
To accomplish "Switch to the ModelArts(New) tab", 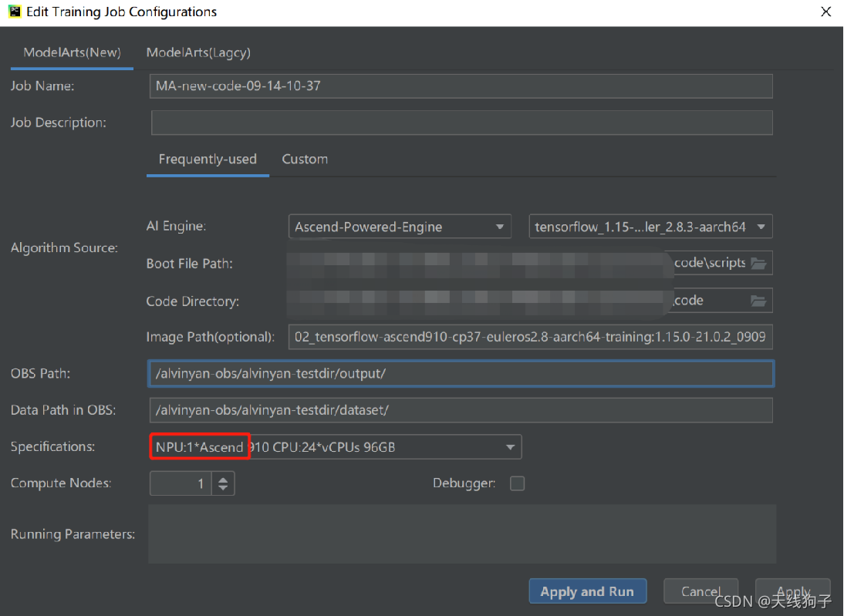I will tap(72, 52).
